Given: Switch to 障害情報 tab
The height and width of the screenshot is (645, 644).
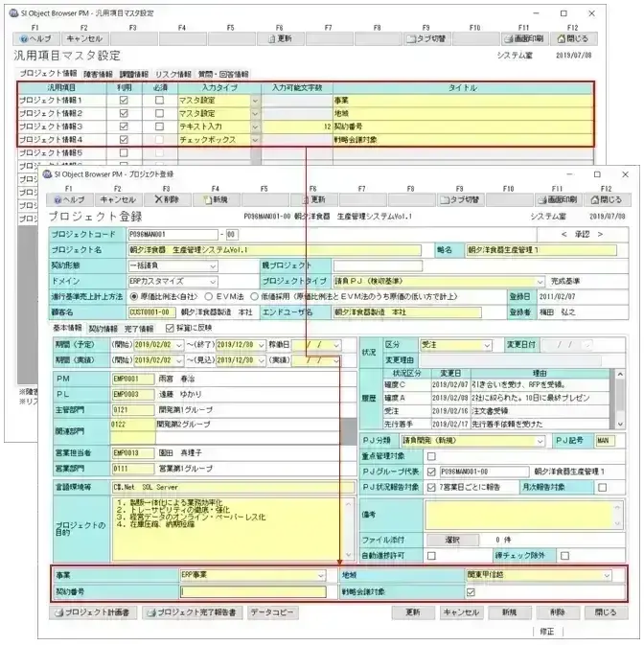Looking at the screenshot, I should coord(98,75).
